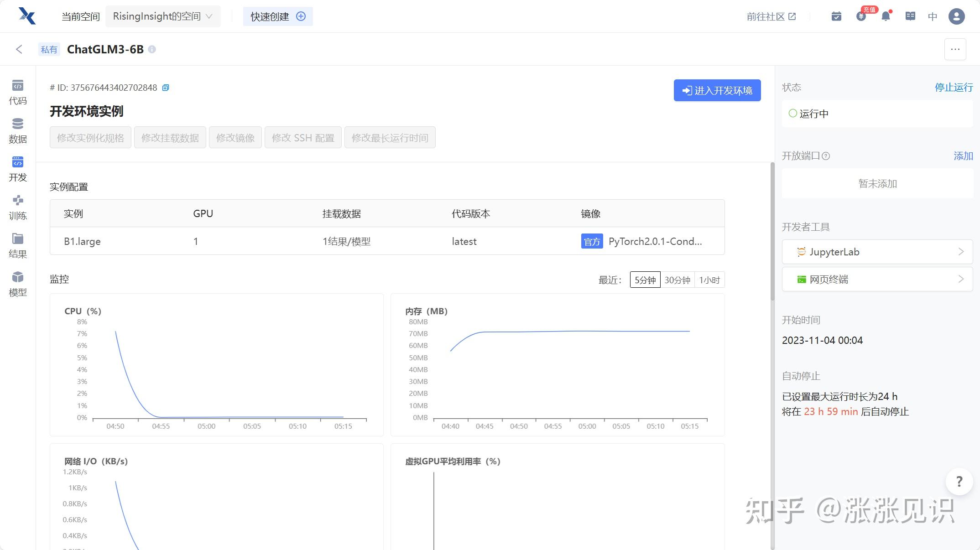Viewport: 980px width, 550px height.
Task: Click the 内存 (MB) memory chart
Action: [x=558, y=365]
